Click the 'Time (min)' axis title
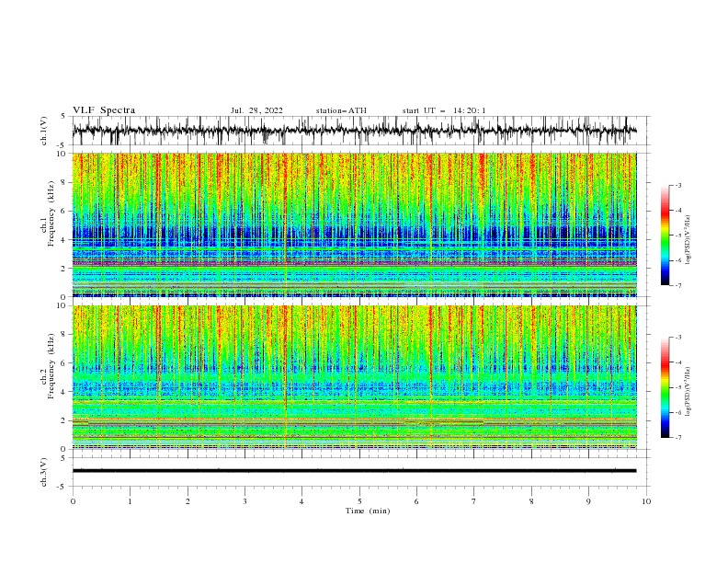The image size is (728, 563). 368,511
